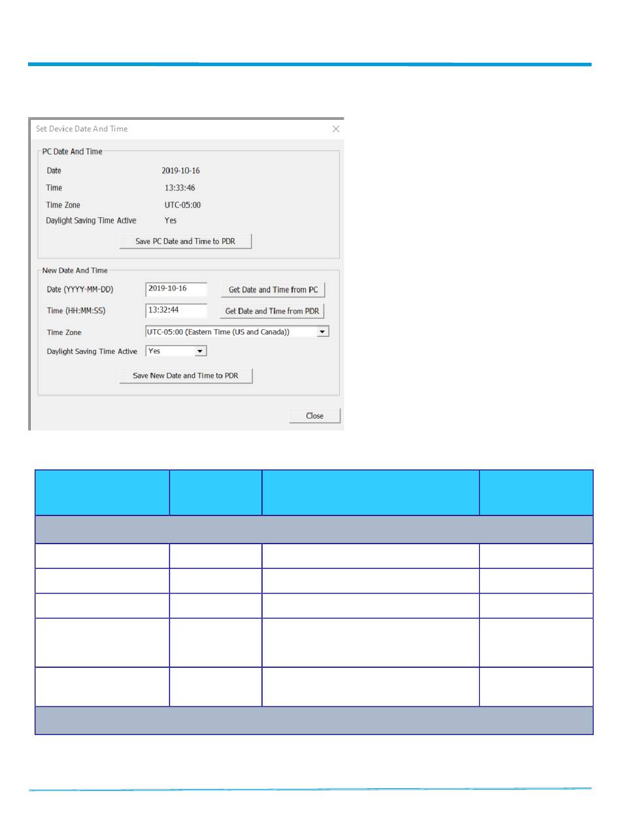Select the PC time value 13:33:46

180,188
